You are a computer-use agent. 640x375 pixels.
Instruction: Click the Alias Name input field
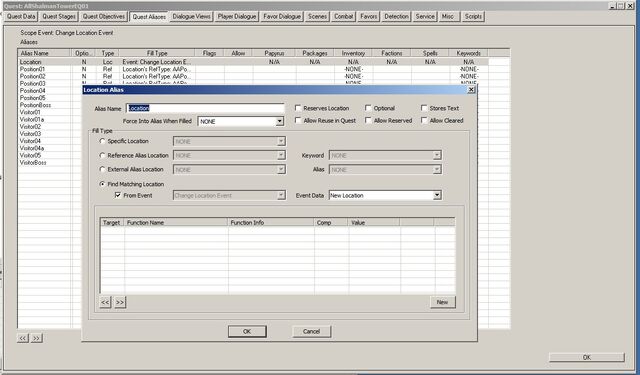205,108
